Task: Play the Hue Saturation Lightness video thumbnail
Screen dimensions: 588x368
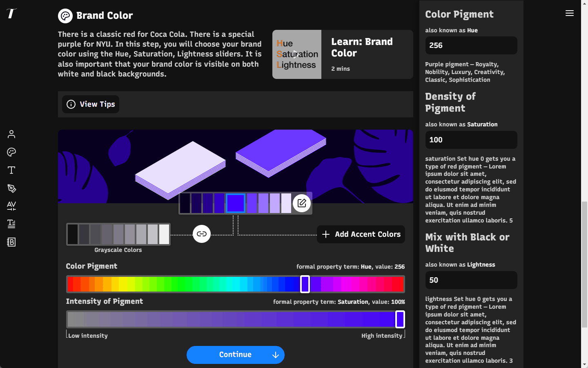Action: (297, 54)
